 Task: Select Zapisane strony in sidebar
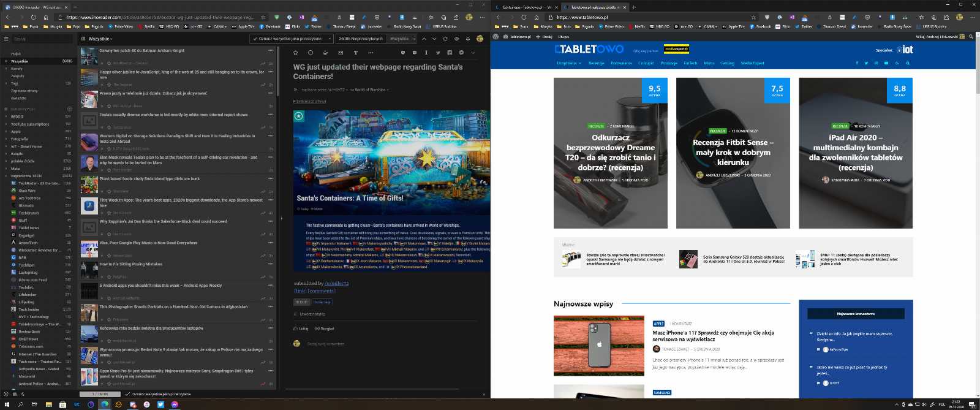pyautogui.click(x=24, y=91)
